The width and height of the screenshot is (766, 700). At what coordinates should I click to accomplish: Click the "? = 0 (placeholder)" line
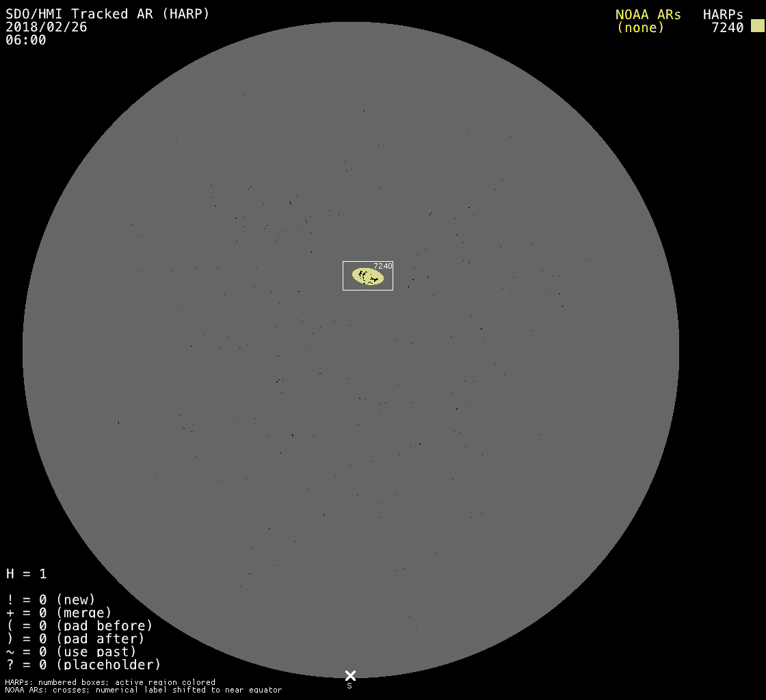click(83, 664)
